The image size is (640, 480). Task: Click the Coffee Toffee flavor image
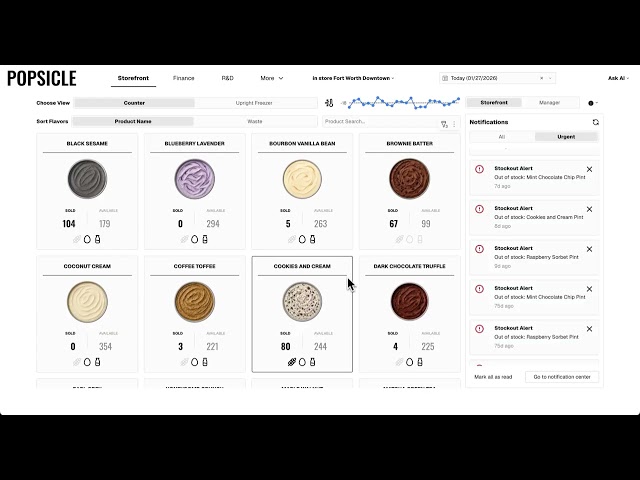coord(195,301)
